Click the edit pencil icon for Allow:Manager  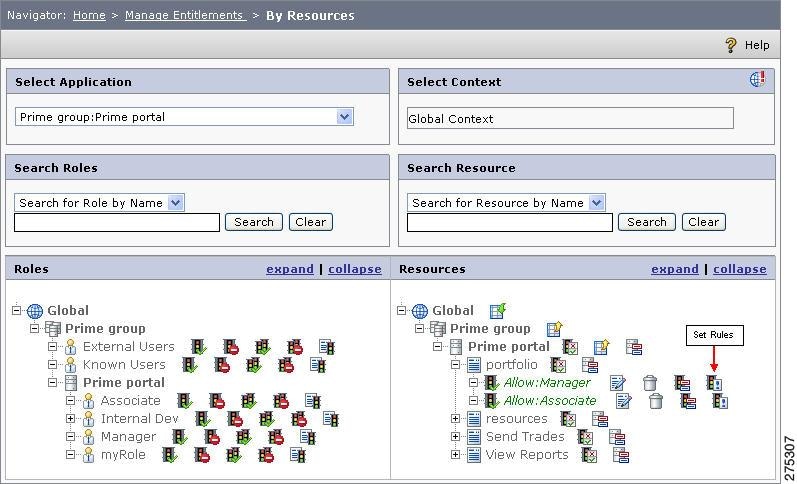[x=618, y=383]
